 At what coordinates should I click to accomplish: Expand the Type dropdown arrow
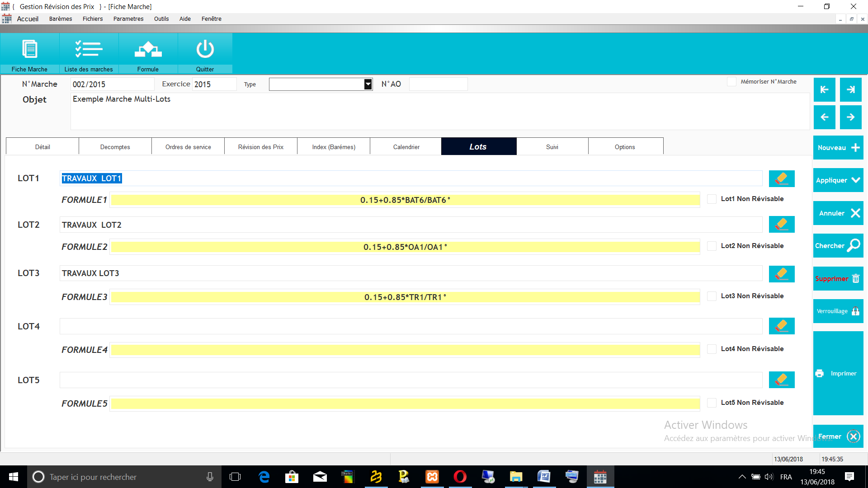[368, 84]
